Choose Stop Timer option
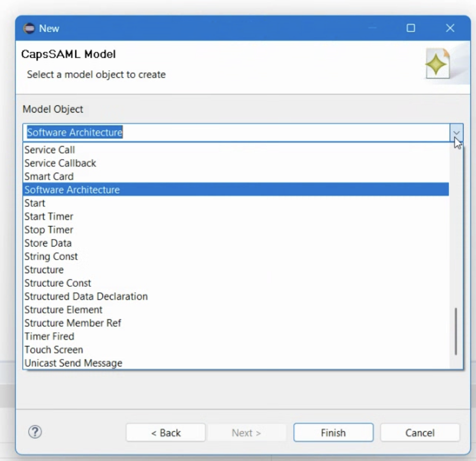 point(49,229)
